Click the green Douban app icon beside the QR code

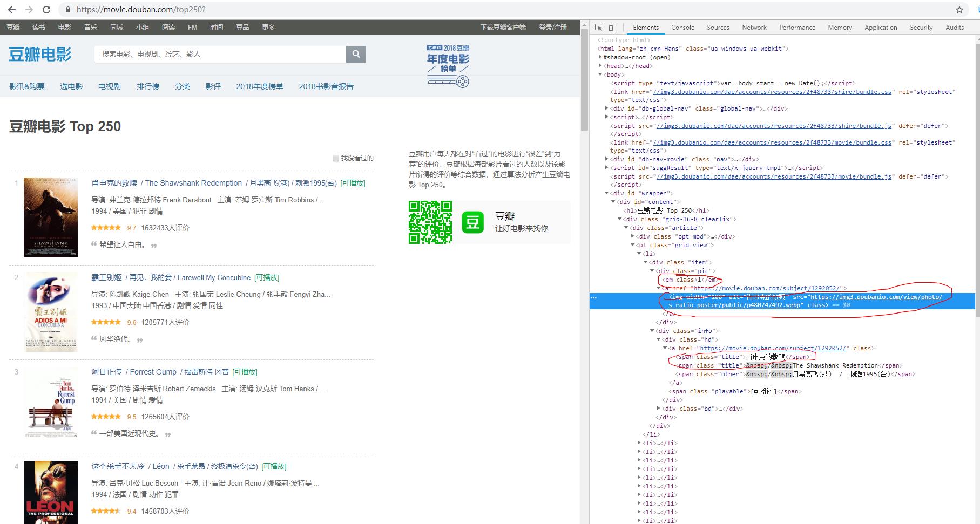(472, 221)
